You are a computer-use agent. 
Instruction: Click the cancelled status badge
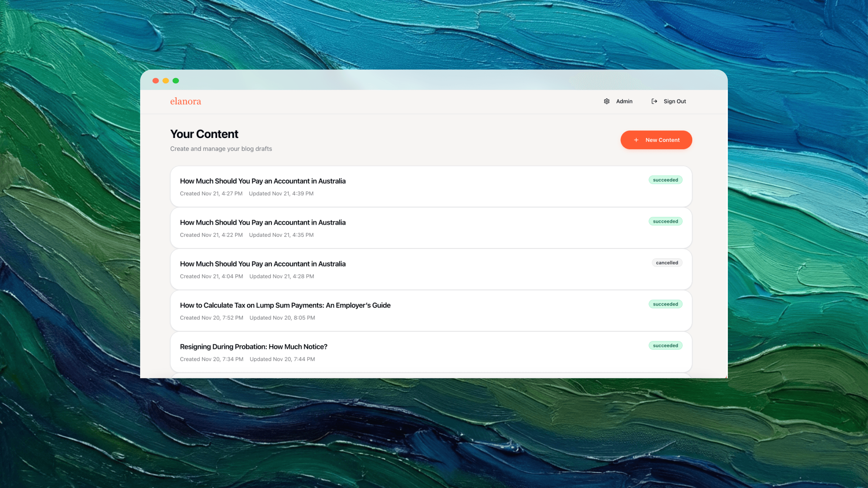pos(666,263)
